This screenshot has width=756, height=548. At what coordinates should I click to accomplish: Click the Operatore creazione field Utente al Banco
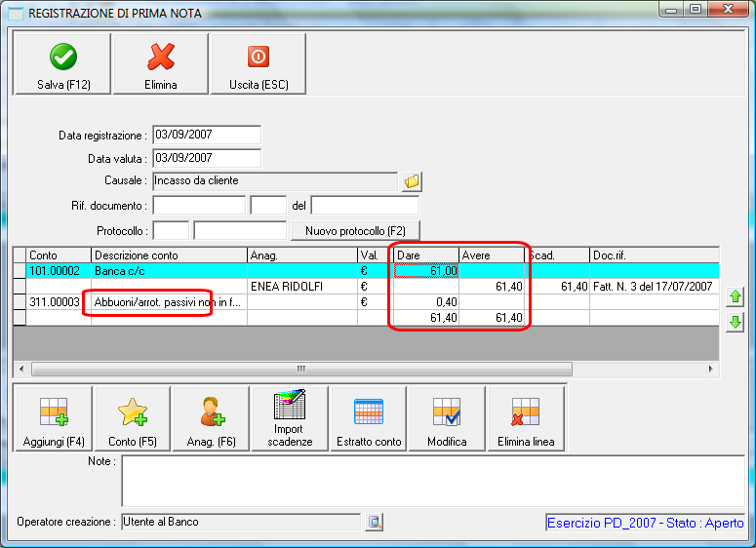[241, 522]
